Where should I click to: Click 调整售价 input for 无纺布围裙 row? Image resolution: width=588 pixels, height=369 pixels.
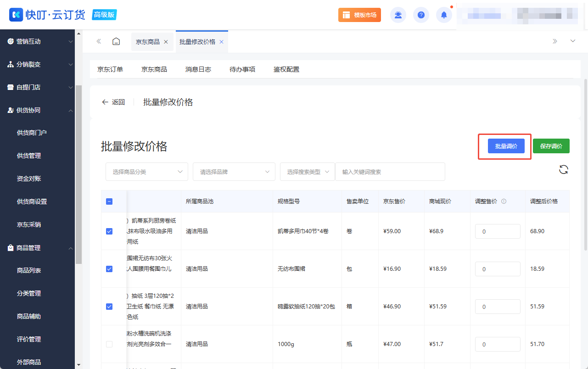click(x=498, y=269)
